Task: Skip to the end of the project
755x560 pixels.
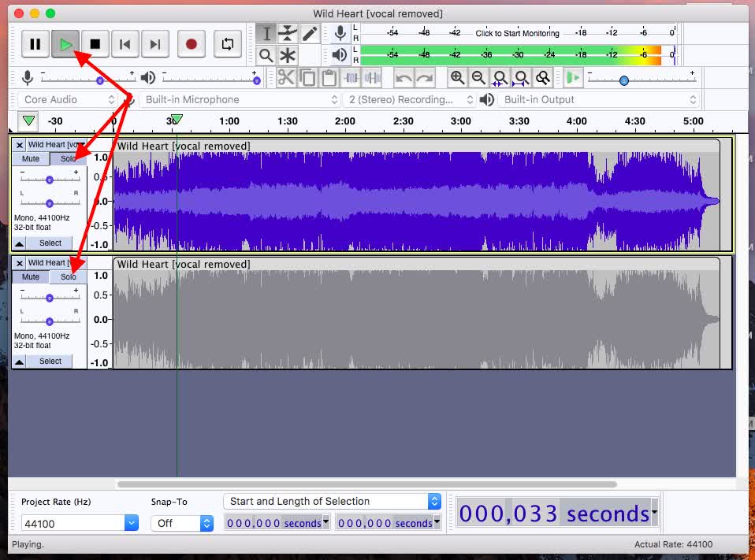Action: pyautogui.click(x=155, y=44)
